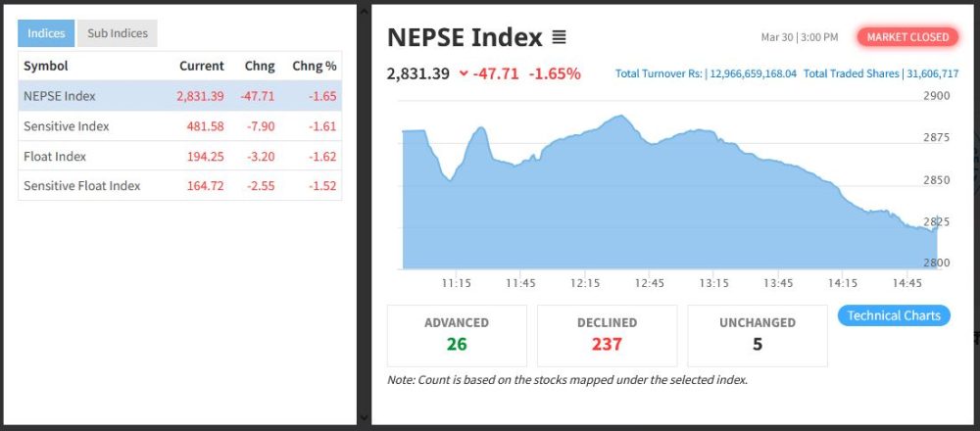Open Technical Charts
The image size is (980, 431).
click(893, 315)
